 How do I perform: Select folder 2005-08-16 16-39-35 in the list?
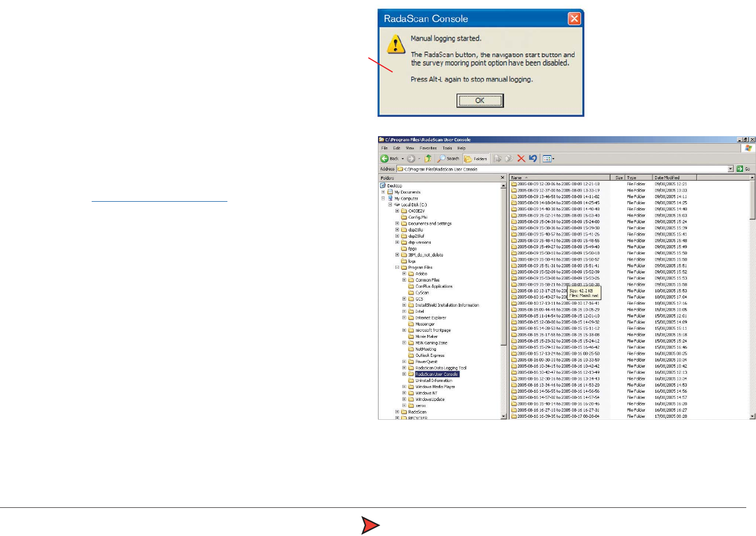(558, 416)
